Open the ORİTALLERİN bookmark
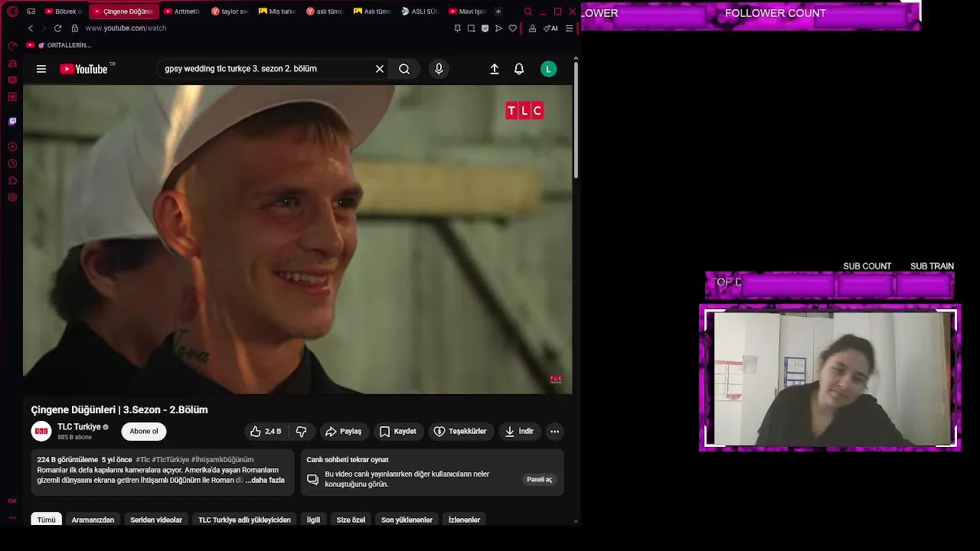980x551 pixels. 60,45
